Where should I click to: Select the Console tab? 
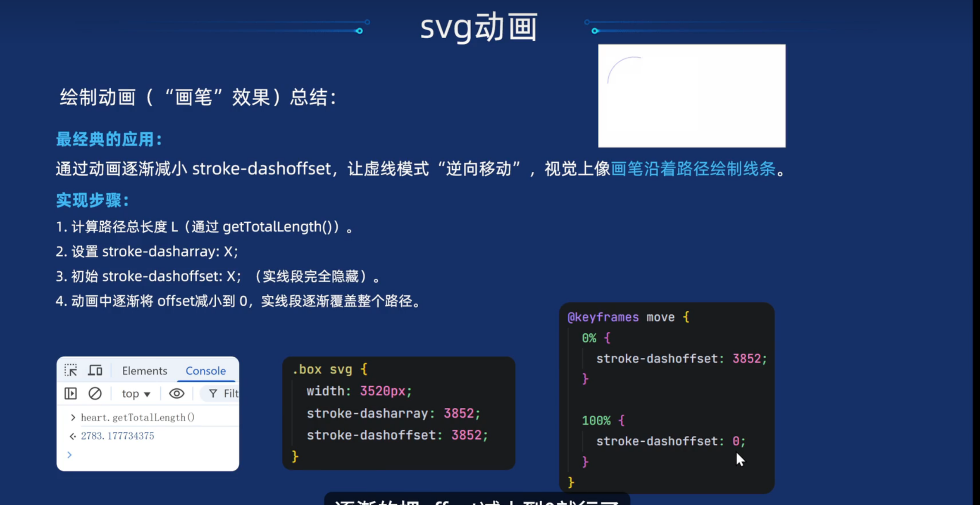tap(205, 371)
